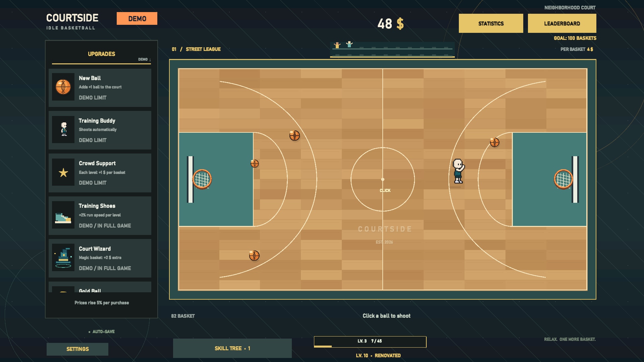
Task: Open Settings menu
Action: tap(77, 349)
